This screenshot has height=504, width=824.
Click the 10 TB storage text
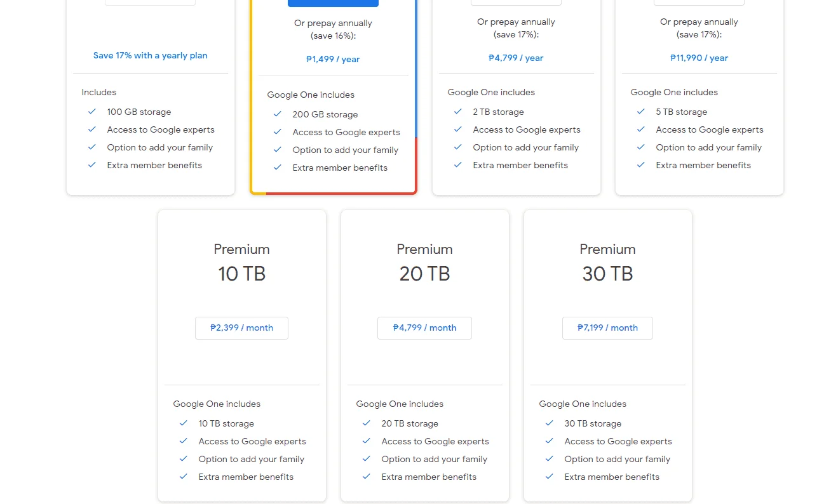(x=226, y=423)
